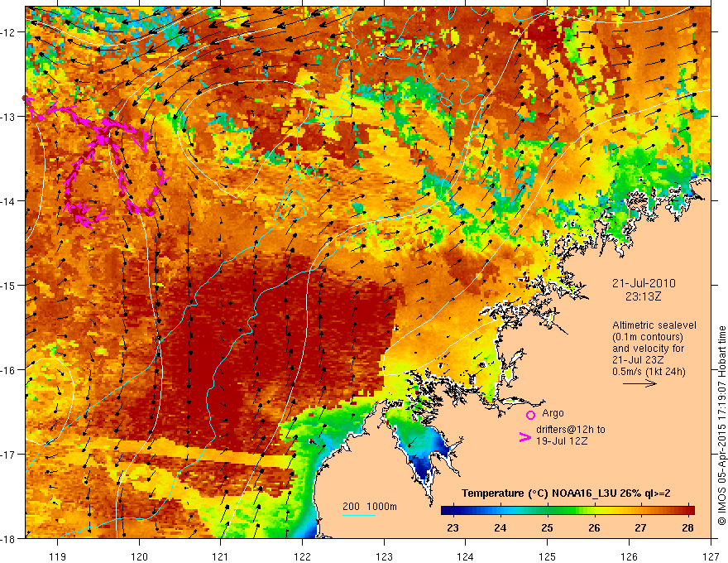Click latitude axis label '-13'
Viewport: 728px width, 563px height.
[9, 117]
